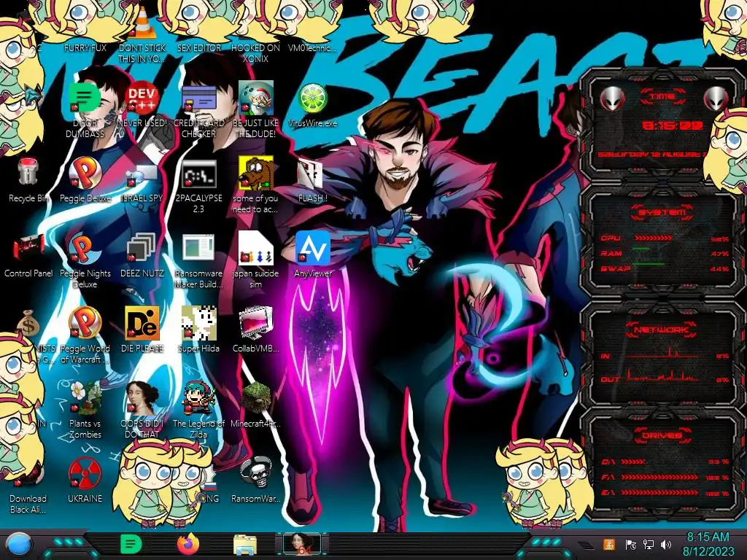Click the 'HOOKED ON XONIX' icon label
Image resolution: width=747 pixels, height=560 pixels.
click(x=256, y=53)
